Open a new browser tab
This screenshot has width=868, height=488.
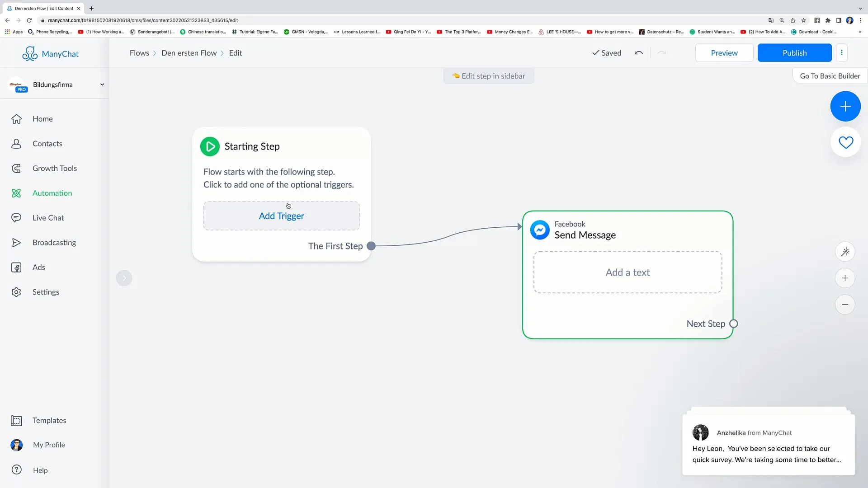point(91,8)
